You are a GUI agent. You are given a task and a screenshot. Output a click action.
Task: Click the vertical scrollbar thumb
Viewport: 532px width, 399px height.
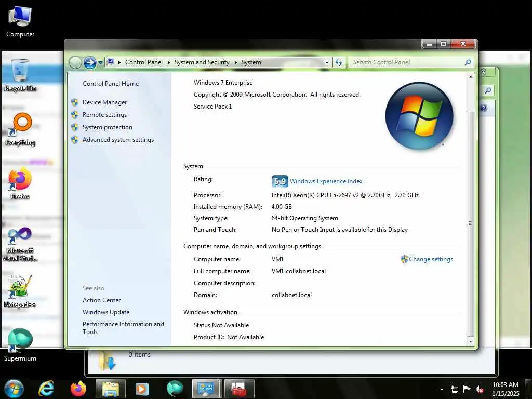pos(470,223)
